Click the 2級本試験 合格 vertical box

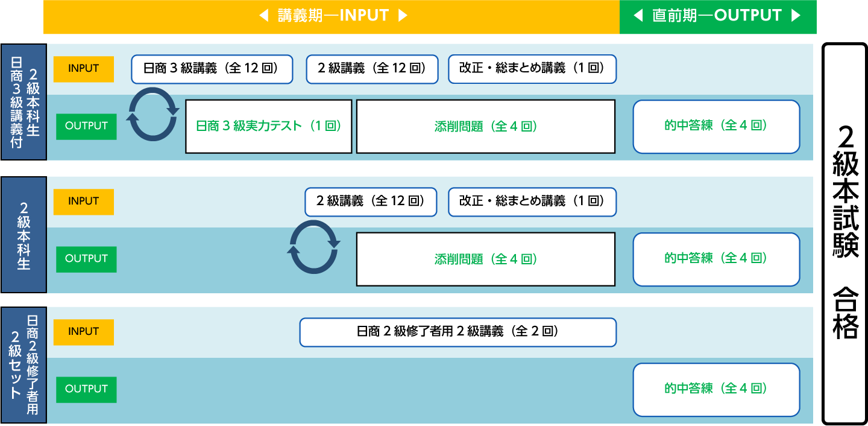click(x=844, y=234)
